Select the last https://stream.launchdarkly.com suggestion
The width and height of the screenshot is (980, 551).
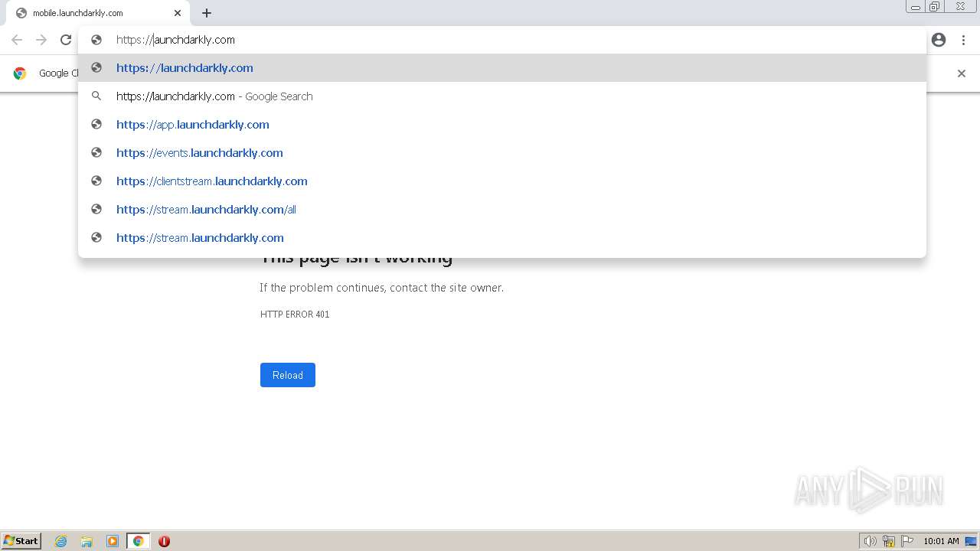[x=502, y=238]
